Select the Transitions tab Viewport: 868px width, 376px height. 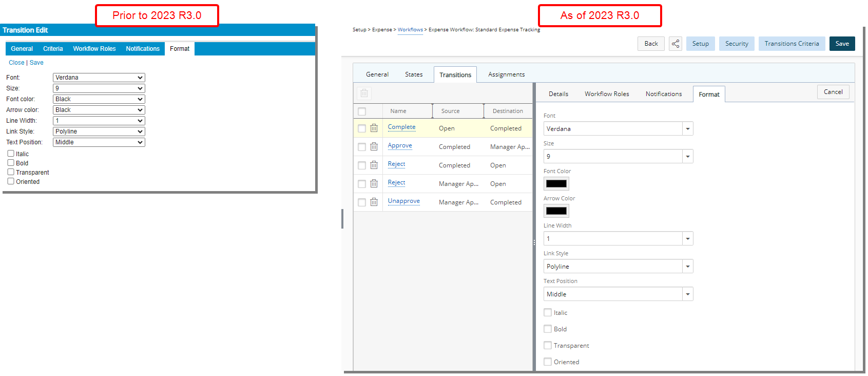[x=455, y=75]
